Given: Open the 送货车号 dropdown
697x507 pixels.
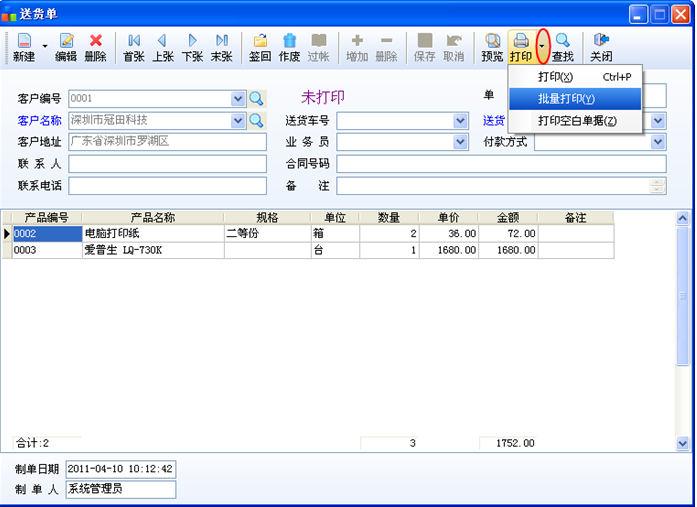Looking at the screenshot, I should [x=460, y=120].
